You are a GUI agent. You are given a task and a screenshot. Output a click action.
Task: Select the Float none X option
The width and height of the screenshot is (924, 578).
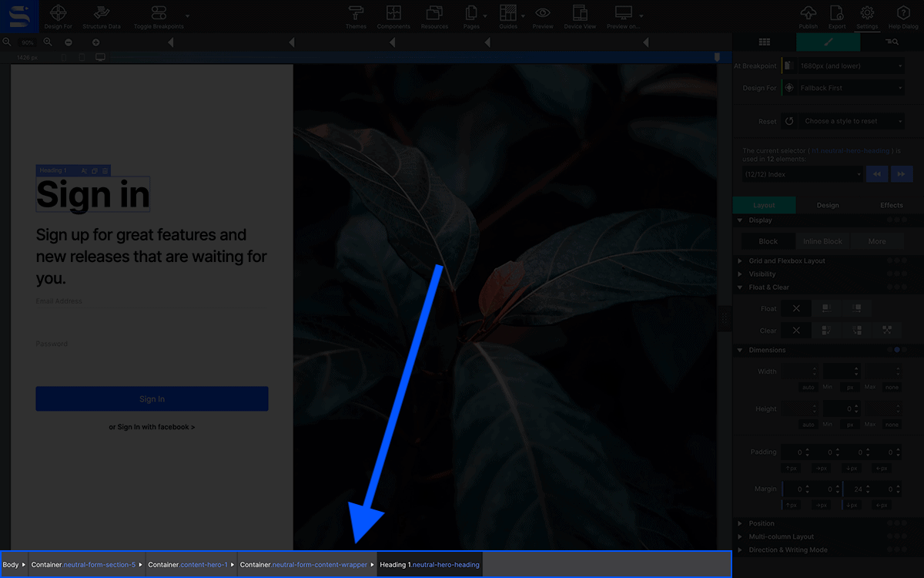(796, 308)
